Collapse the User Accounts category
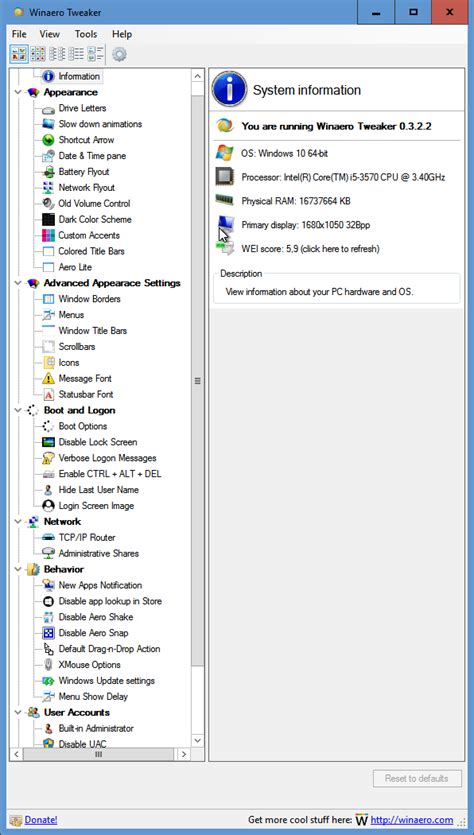 point(19,713)
